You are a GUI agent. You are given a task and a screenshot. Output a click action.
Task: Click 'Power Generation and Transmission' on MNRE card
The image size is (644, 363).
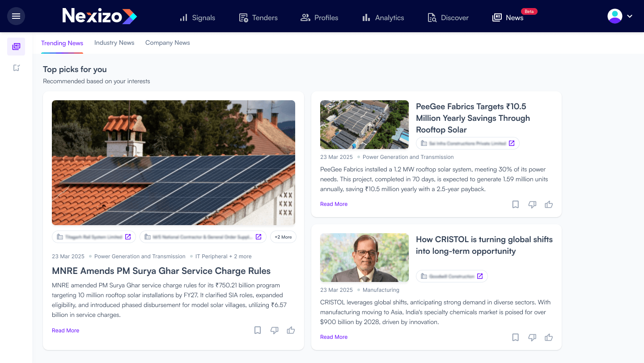click(140, 256)
